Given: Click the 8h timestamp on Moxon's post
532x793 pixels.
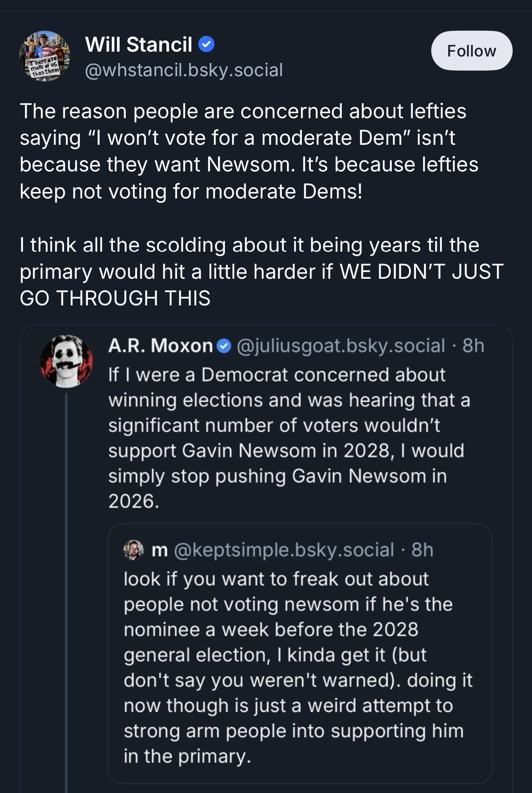Looking at the screenshot, I should coord(473,346).
